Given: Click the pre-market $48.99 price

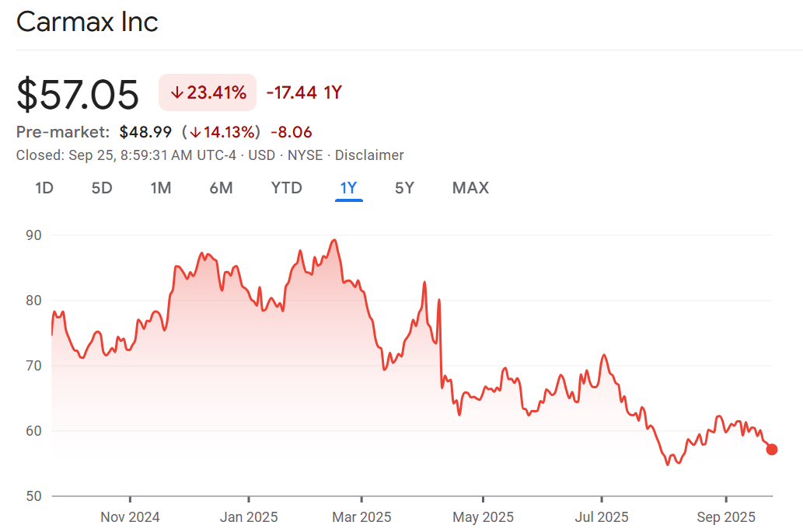Looking at the screenshot, I should click(145, 132).
